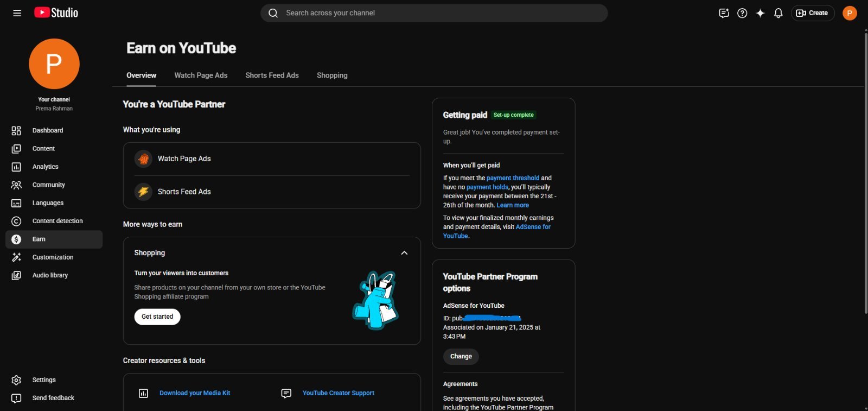Image resolution: width=868 pixels, height=411 pixels.
Task: Open Settings label in the sidebar
Action: (44, 380)
